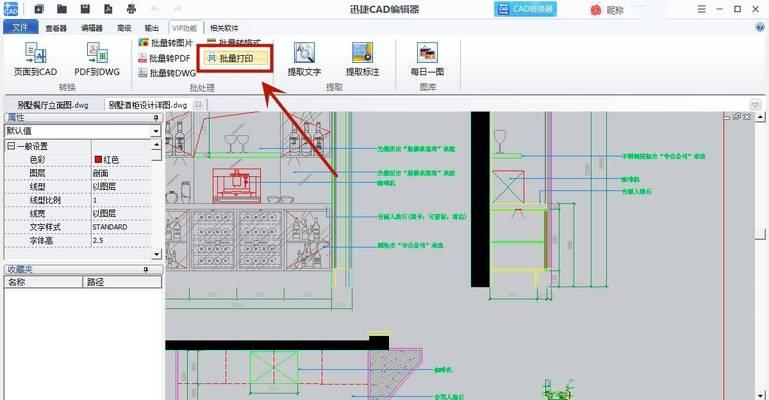Click the 页面到CAD conversion tool
This screenshot has height=400, width=769.
(x=35, y=59)
